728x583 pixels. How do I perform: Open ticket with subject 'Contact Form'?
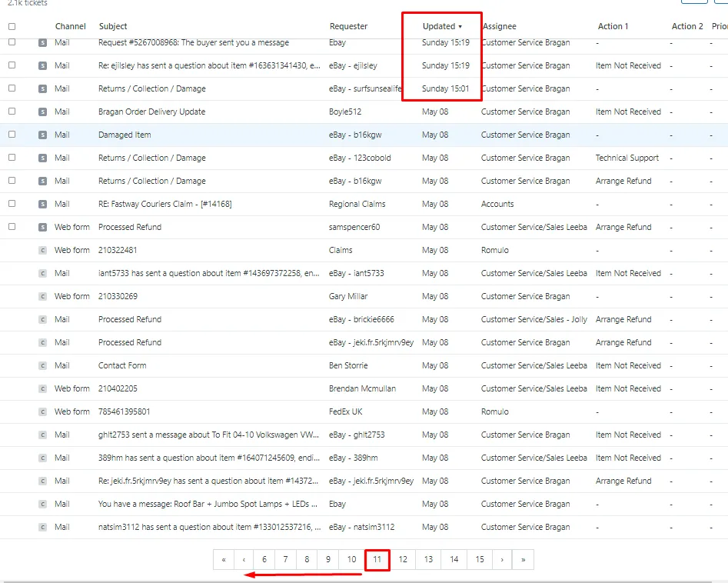click(122, 365)
